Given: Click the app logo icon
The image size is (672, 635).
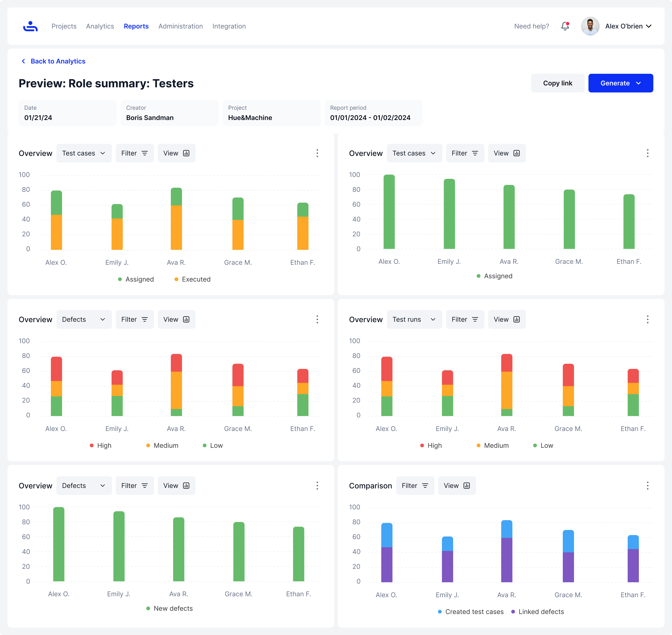Looking at the screenshot, I should click(x=30, y=26).
